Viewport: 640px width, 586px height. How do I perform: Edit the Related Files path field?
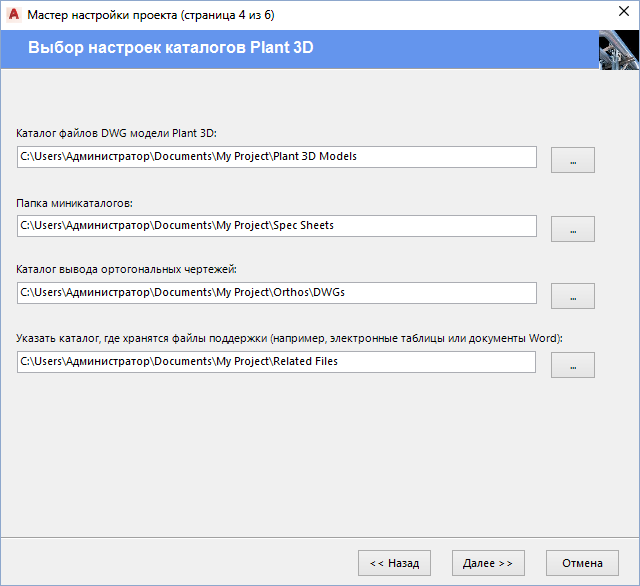pyautogui.click(x=276, y=362)
